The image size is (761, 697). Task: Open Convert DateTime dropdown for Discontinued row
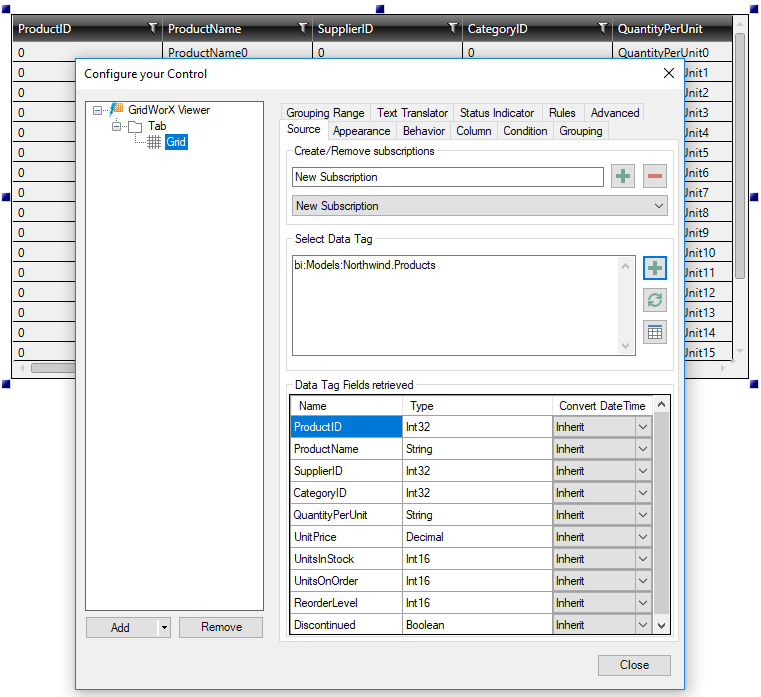pyautogui.click(x=642, y=625)
